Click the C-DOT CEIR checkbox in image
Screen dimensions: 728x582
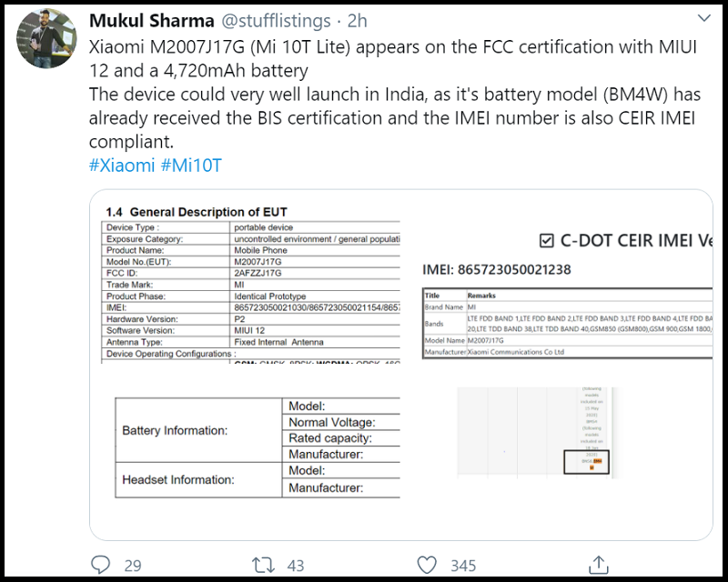pyautogui.click(x=546, y=240)
